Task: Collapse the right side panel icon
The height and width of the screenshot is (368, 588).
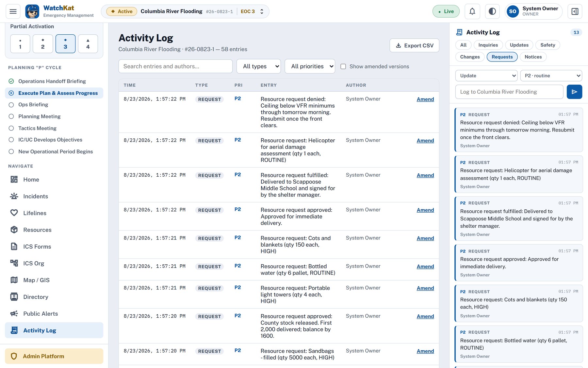Action: pos(575,11)
